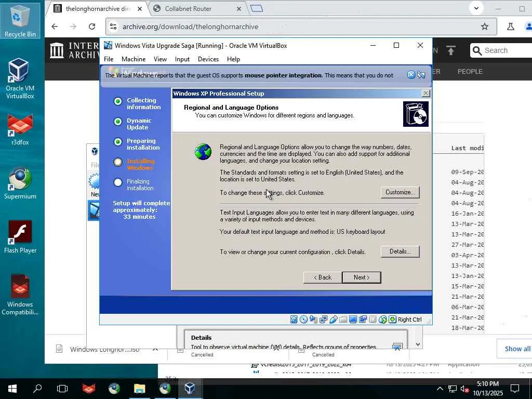Open the Devices menu in VirtualBox
This screenshot has height=399, width=532.
point(208,59)
